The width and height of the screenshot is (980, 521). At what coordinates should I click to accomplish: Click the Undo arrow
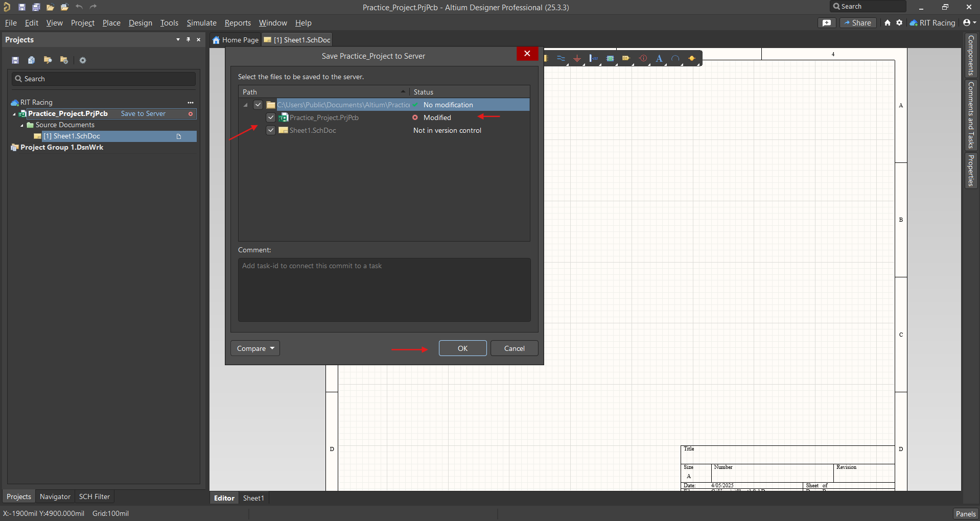[79, 7]
